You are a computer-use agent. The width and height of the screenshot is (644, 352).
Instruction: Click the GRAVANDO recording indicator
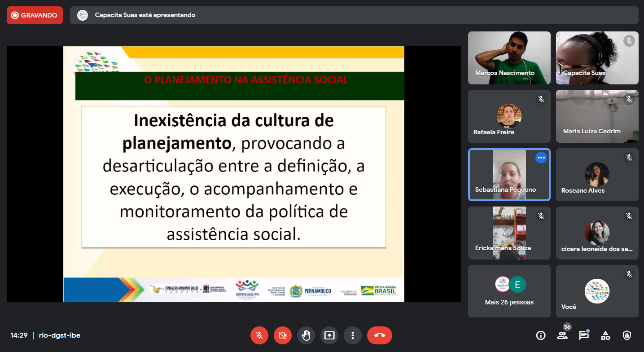[35, 15]
